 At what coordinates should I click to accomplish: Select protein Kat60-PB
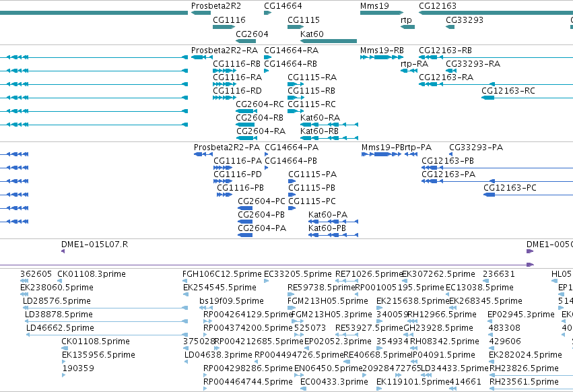click(x=327, y=228)
